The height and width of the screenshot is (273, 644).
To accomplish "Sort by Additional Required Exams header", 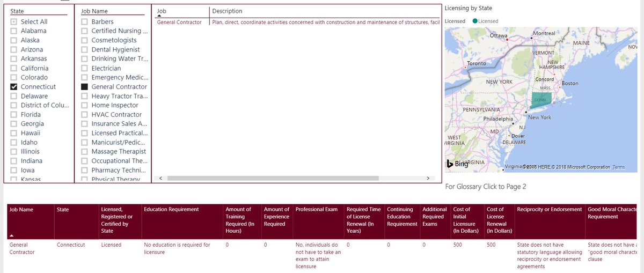I will tap(436, 222).
